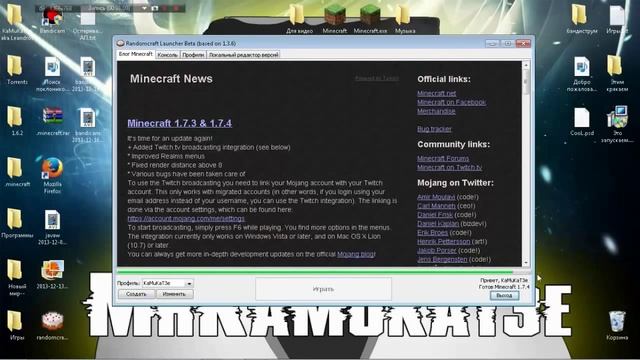Open the Merchandise link
Viewport: 640px width, 360px height.
click(436, 111)
